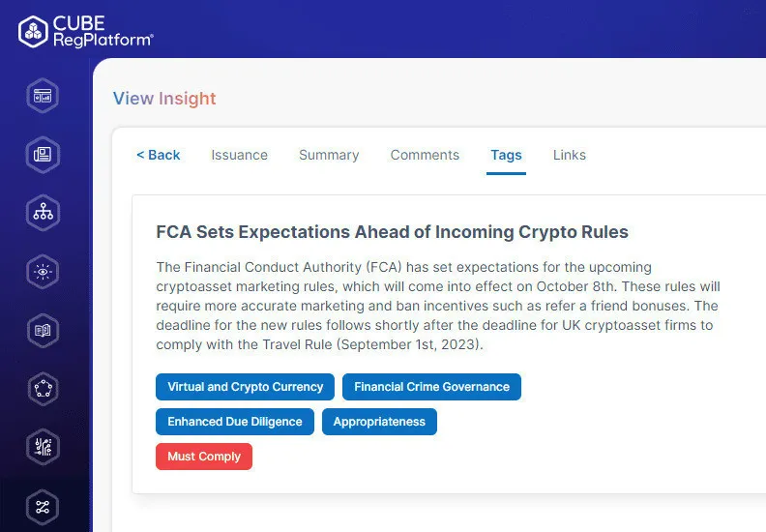Open the circuit-board sidebar icon

point(43,448)
